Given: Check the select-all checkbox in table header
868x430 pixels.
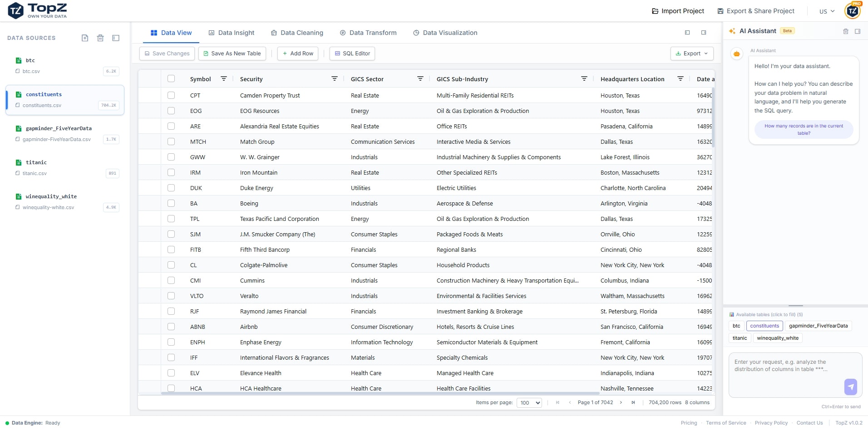Looking at the screenshot, I should [171, 78].
